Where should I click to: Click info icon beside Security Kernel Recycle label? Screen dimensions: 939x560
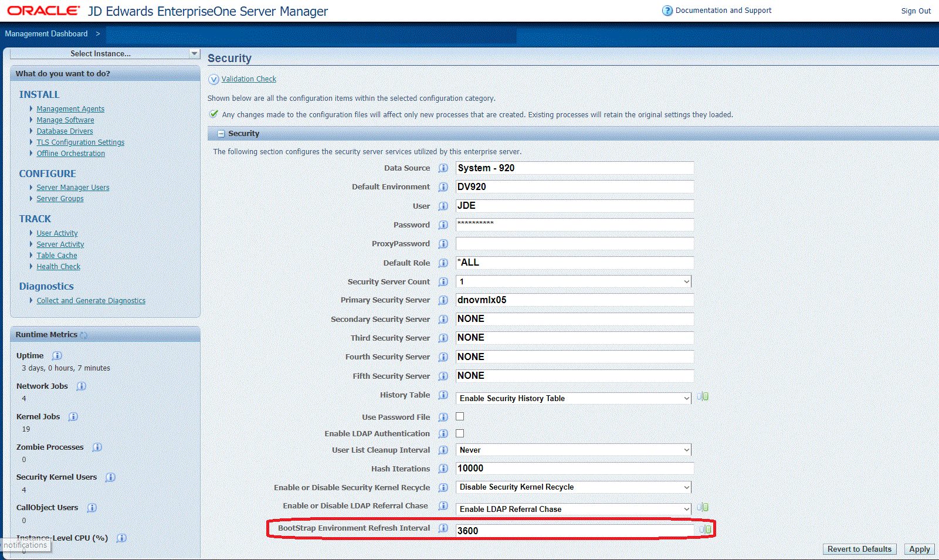pos(443,488)
